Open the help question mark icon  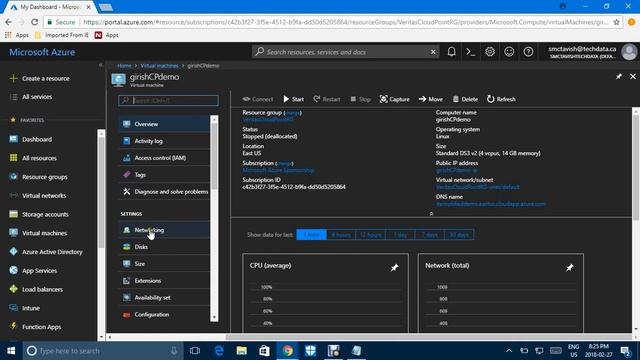528,52
